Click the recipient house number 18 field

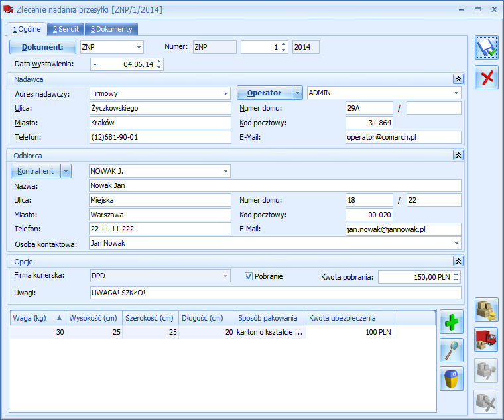pyautogui.click(x=369, y=200)
